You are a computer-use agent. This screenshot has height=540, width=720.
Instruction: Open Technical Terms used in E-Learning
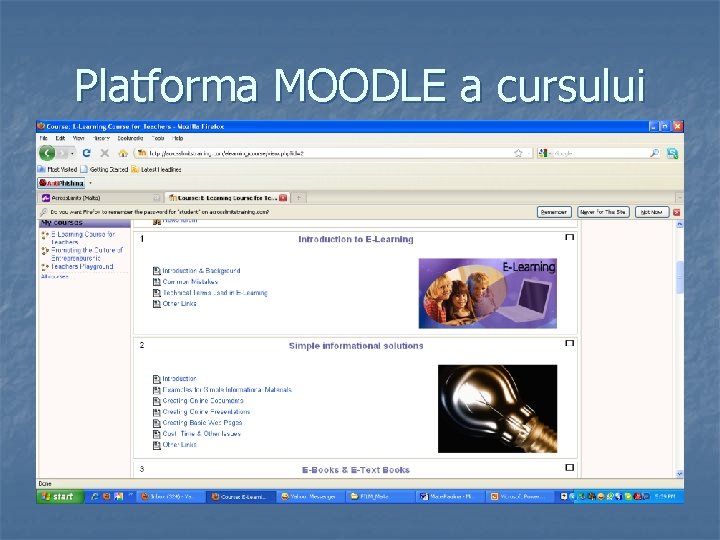point(215,292)
